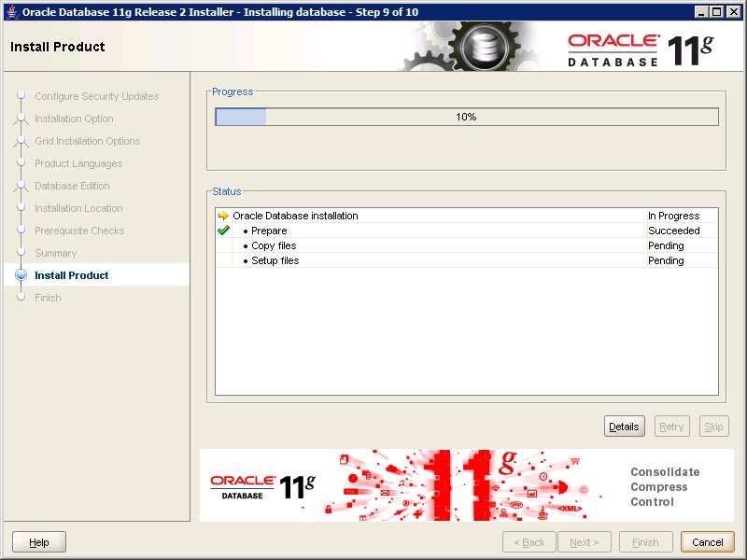Select the Finish step in sidebar
This screenshot has width=747, height=560.
tap(48, 298)
